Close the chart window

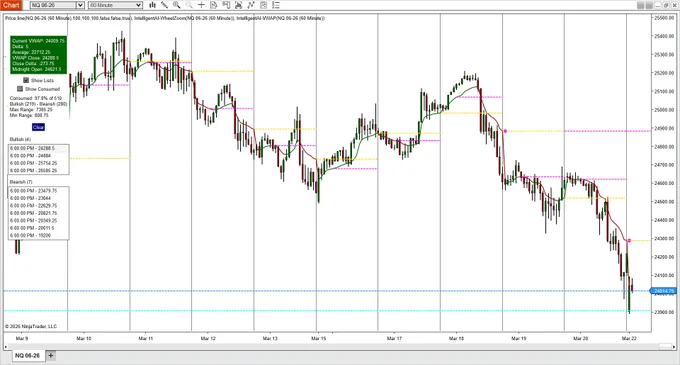coord(674,5)
